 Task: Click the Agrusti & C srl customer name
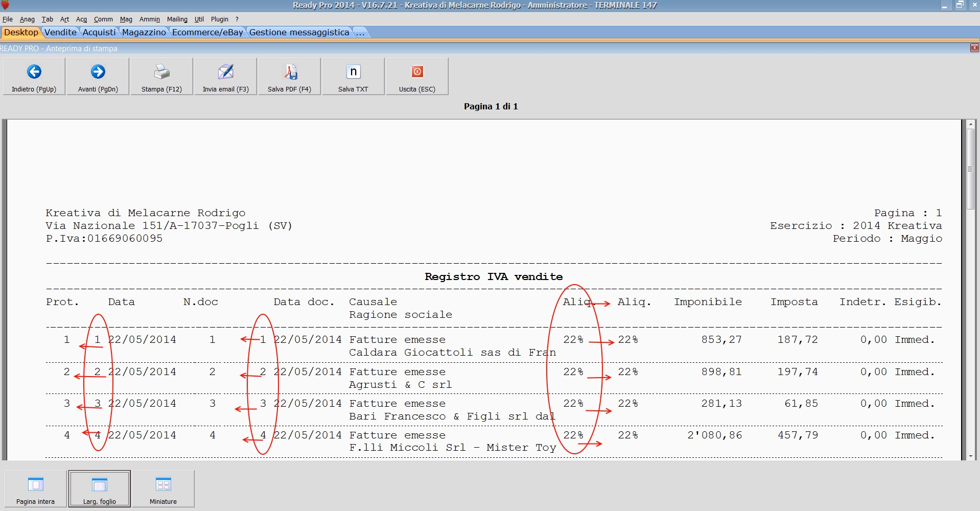click(x=401, y=385)
